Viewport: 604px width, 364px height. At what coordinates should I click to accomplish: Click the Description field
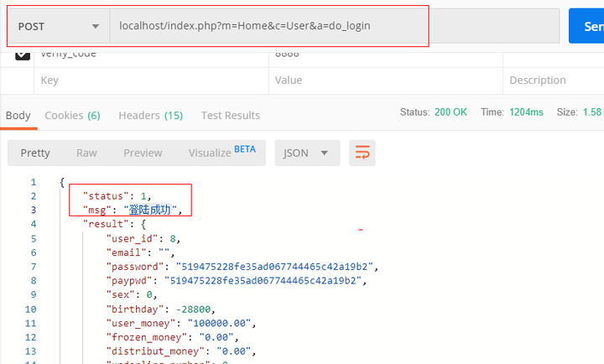554,81
